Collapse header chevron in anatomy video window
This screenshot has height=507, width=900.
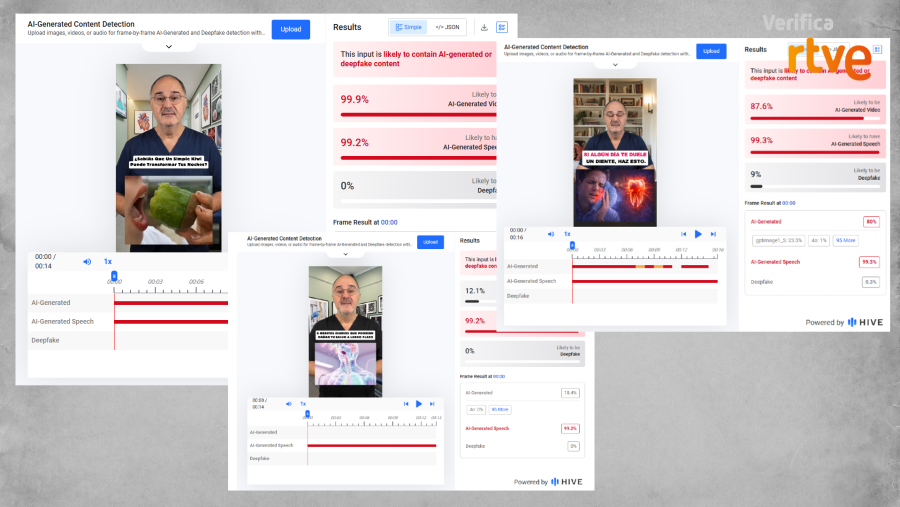tap(346, 254)
